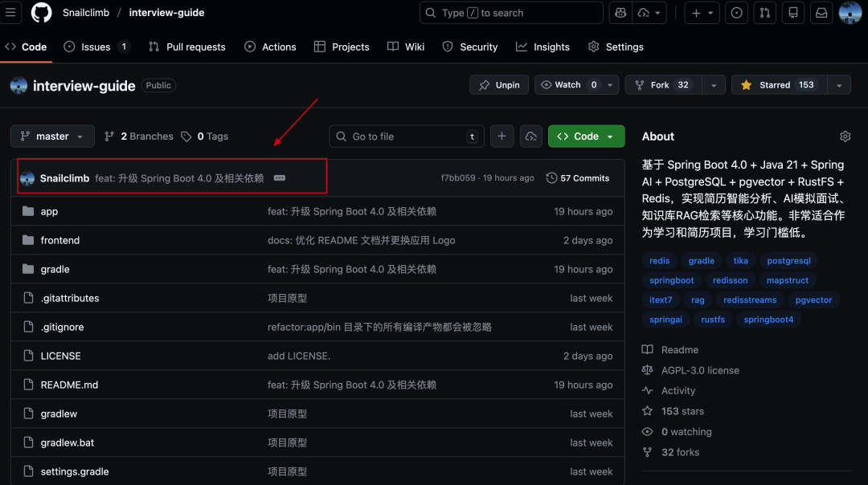868x485 pixels.
Task: Expand the green Code dropdown
Action: click(586, 137)
